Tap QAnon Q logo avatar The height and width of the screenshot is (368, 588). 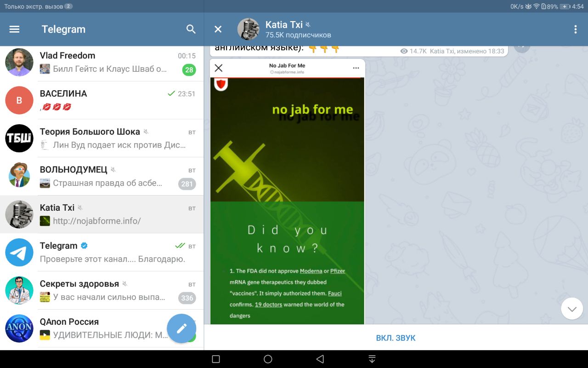pyautogui.click(x=19, y=328)
